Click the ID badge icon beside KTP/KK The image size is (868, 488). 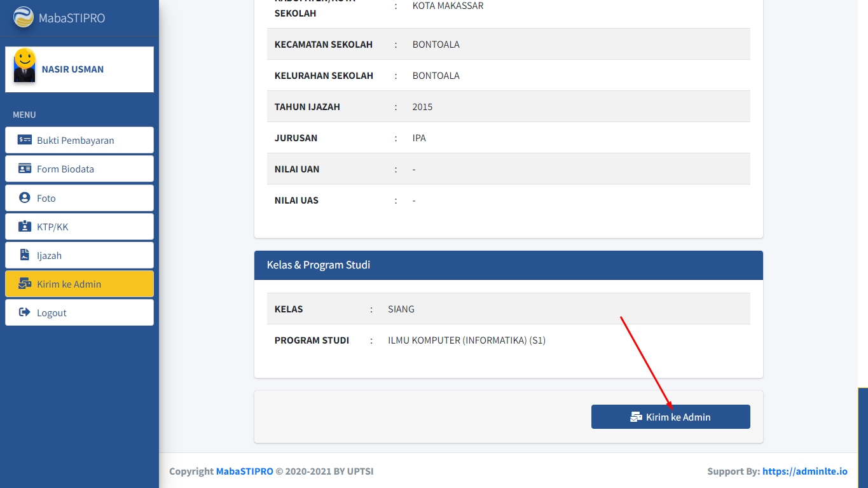click(x=25, y=227)
